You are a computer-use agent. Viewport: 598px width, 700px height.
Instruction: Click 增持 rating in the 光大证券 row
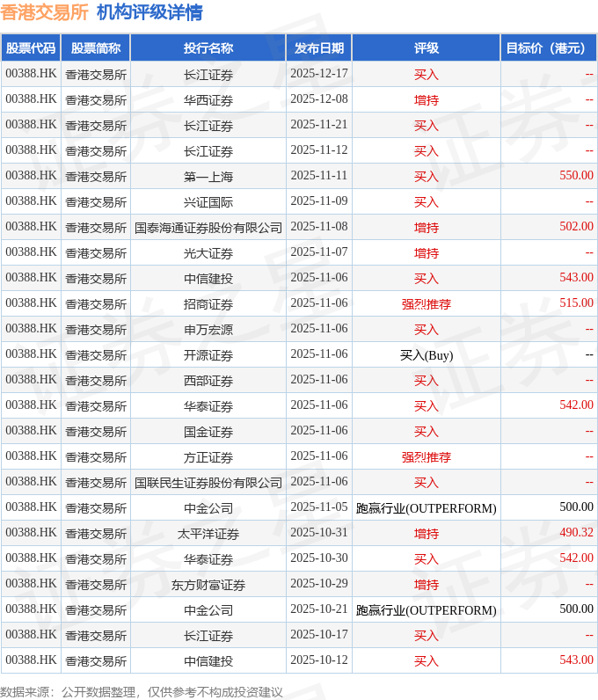426,252
